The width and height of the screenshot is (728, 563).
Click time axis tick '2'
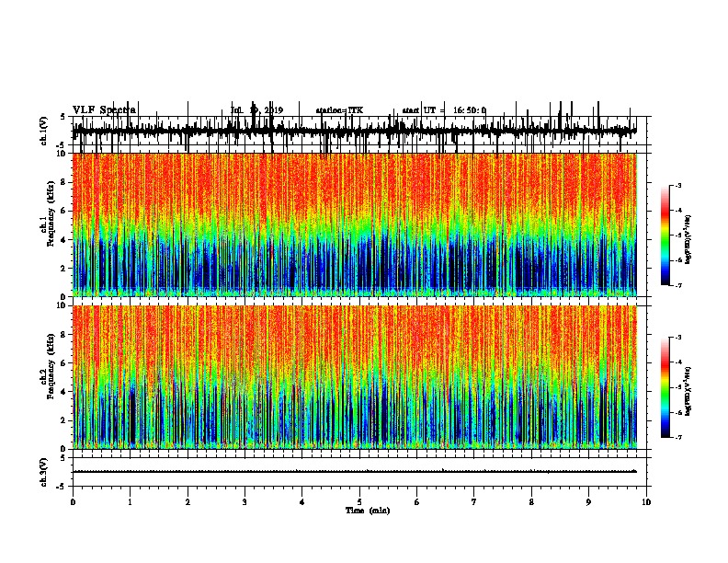188,502
